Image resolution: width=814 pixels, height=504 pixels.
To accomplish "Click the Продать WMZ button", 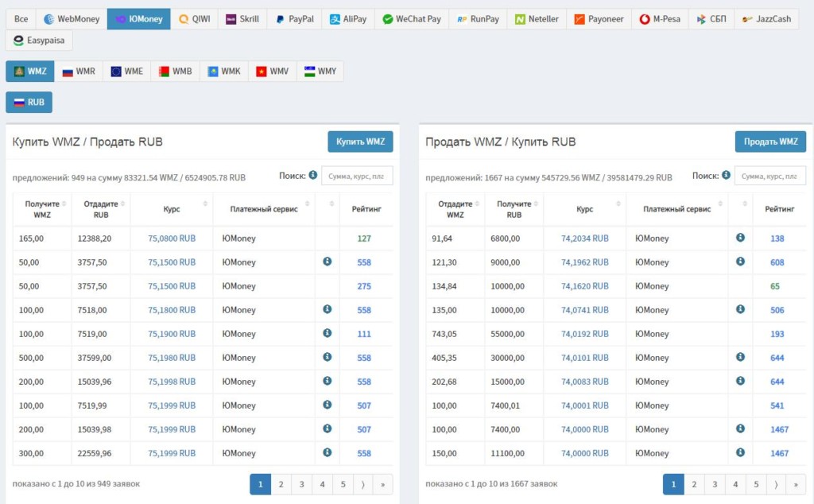I will coord(770,142).
